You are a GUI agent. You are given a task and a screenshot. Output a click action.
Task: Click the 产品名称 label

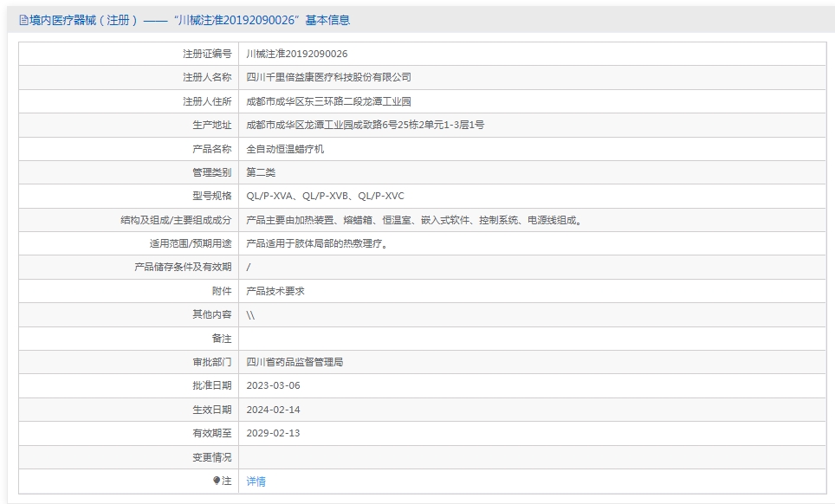point(212,148)
